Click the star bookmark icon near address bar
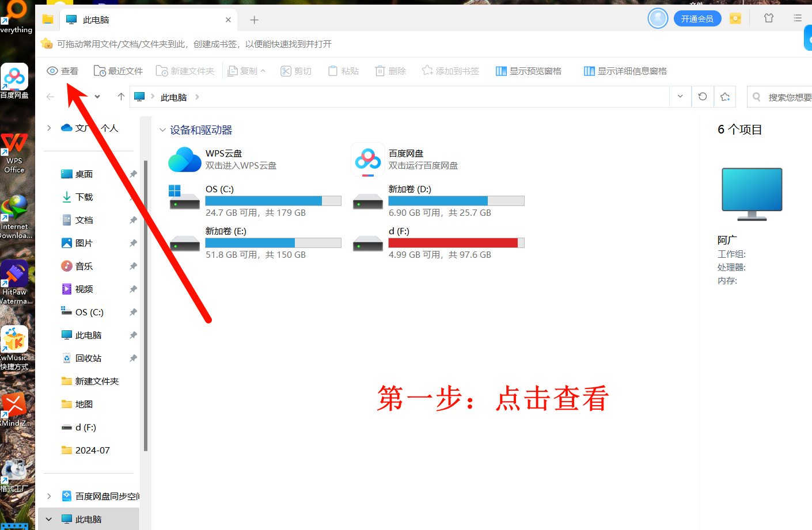The width and height of the screenshot is (812, 530). pyautogui.click(x=725, y=97)
